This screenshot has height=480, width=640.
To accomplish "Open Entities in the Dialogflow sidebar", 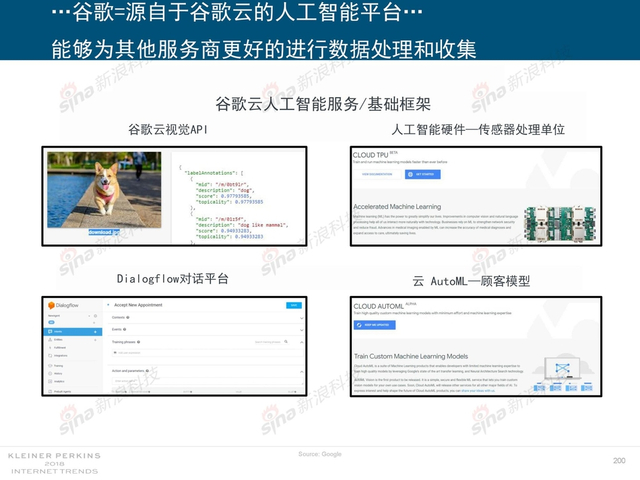I will click(x=58, y=340).
